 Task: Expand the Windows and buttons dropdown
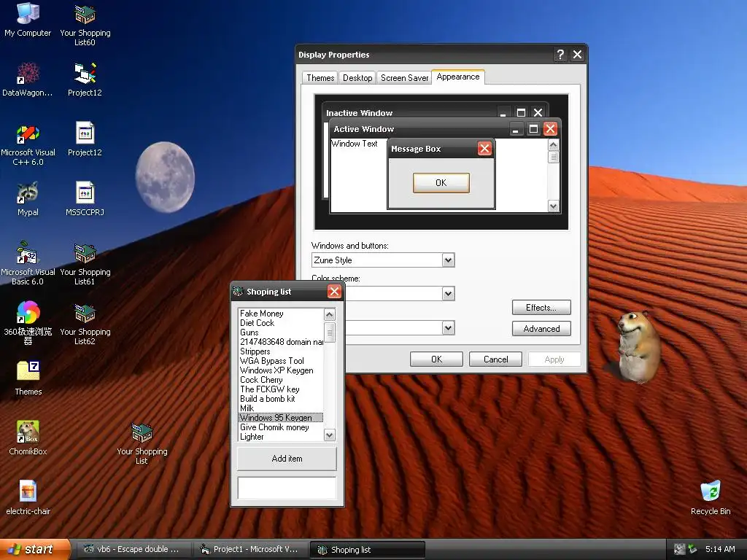tap(448, 260)
